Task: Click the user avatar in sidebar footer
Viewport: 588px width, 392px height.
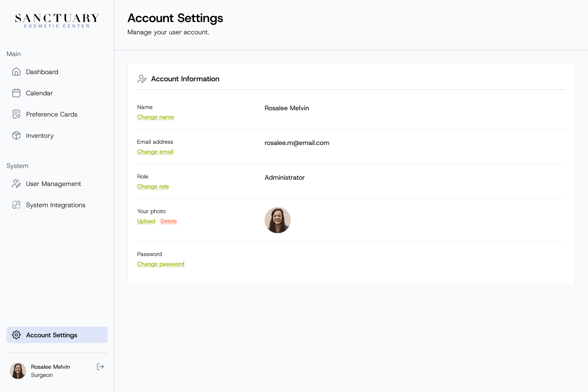Action: tap(18, 371)
